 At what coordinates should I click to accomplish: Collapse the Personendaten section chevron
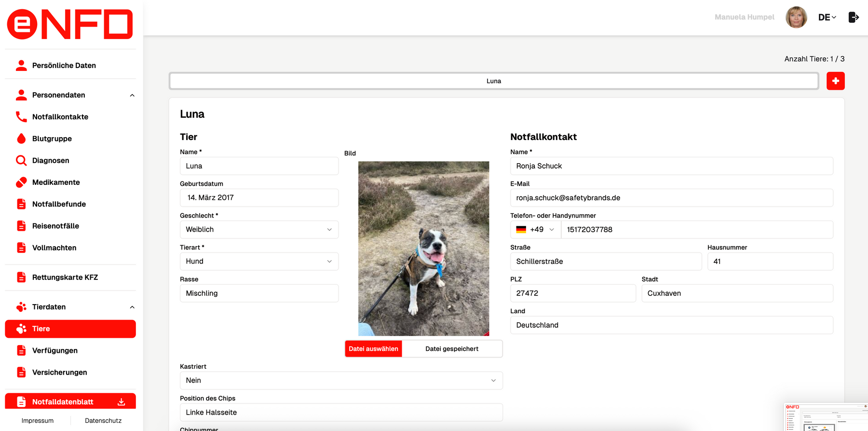coord(132,95)
